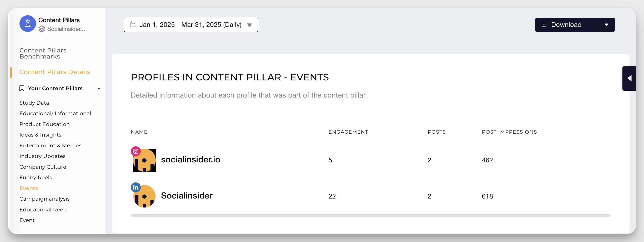Click the Your Content Pillars heading
Viewport: 644px width, 242px height.
[x=55, y=88]
